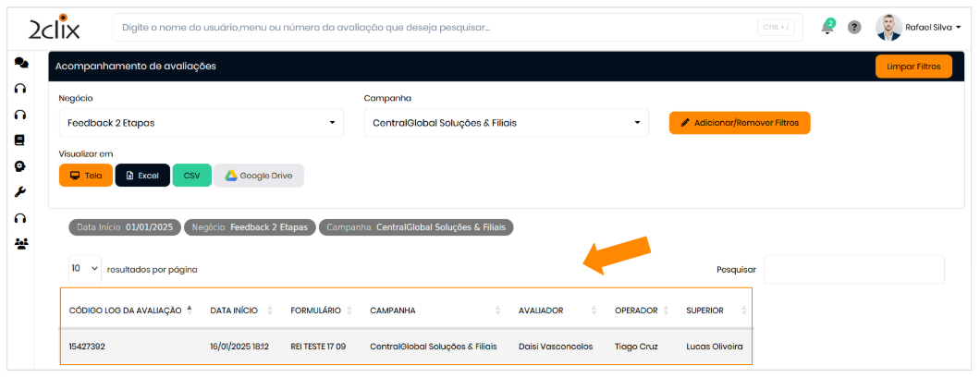Expand the Negócio dropdown

click(x=201, y=123)
